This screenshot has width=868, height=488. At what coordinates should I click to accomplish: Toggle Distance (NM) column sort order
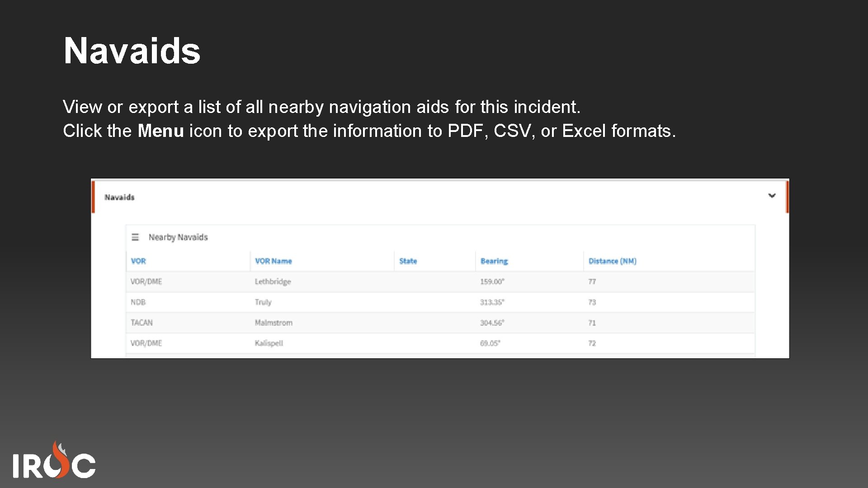pyautogui.click(x=613, y=261)
